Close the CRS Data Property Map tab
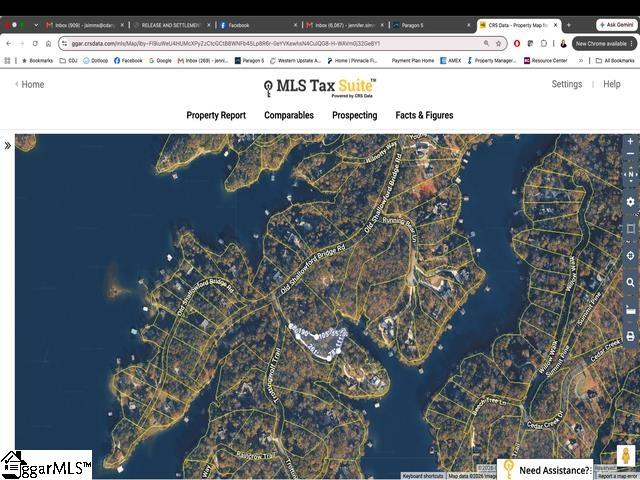The width and height of the screenshot is (640, 480). (x=556, y=25)
